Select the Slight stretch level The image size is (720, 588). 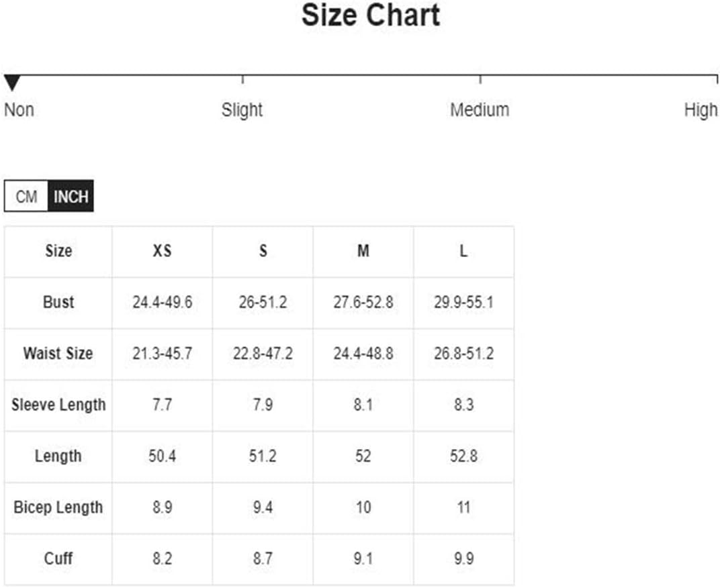click(242, 110)
